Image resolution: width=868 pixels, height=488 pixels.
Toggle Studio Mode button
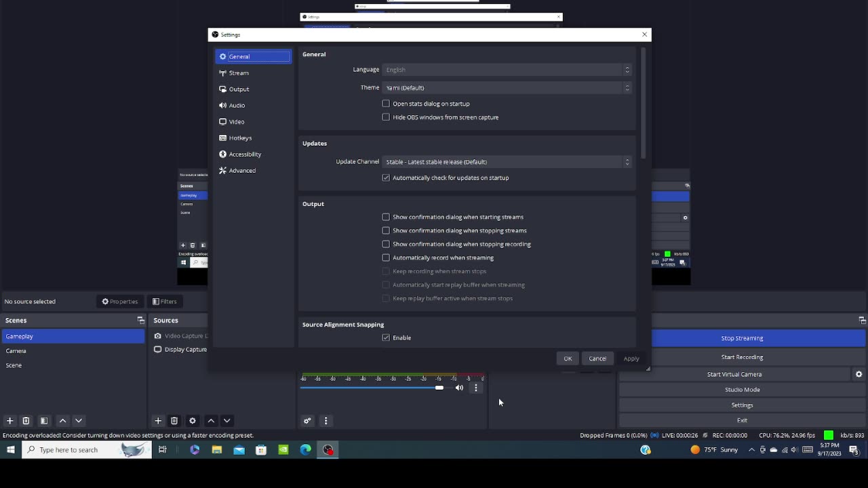click(742, 390)
